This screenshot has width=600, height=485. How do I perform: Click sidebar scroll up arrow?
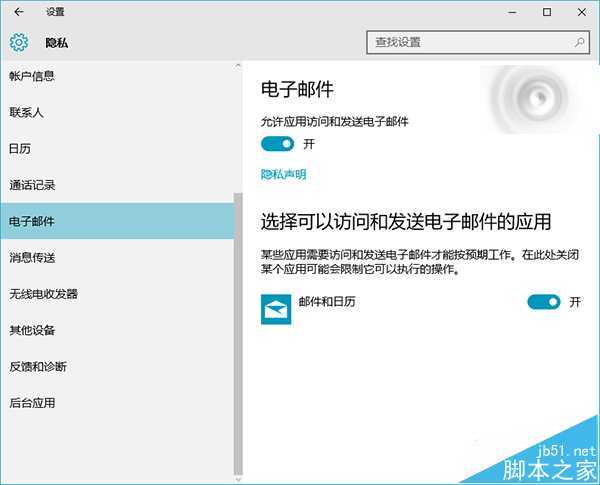[x=238, y=66]
